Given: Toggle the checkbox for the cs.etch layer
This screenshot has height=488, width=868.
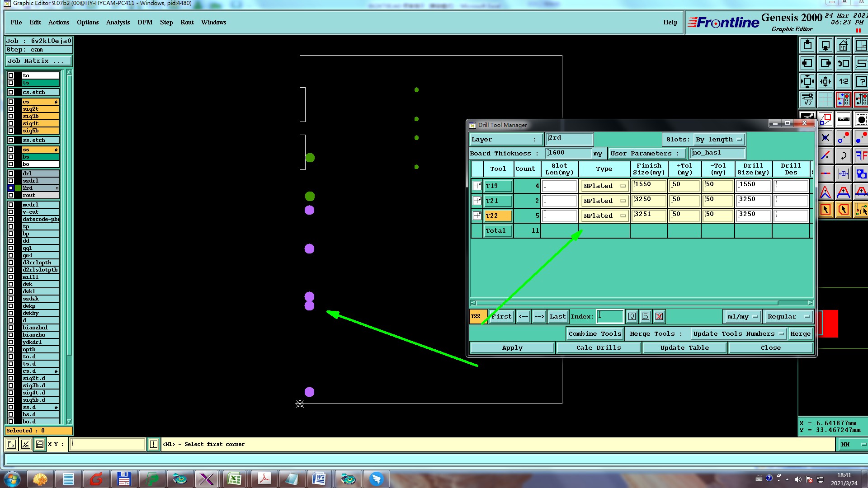Looking at the screenshot, I should pos(11,92).
